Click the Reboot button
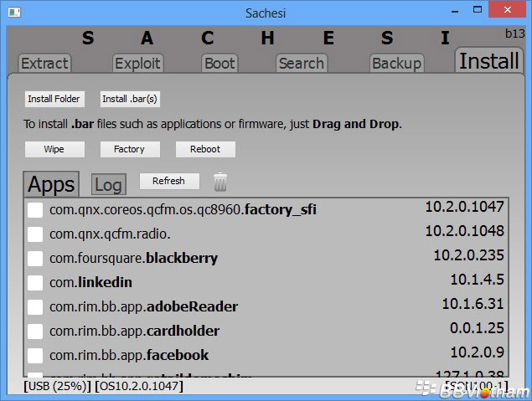The image size is (532, 401). 205,149
